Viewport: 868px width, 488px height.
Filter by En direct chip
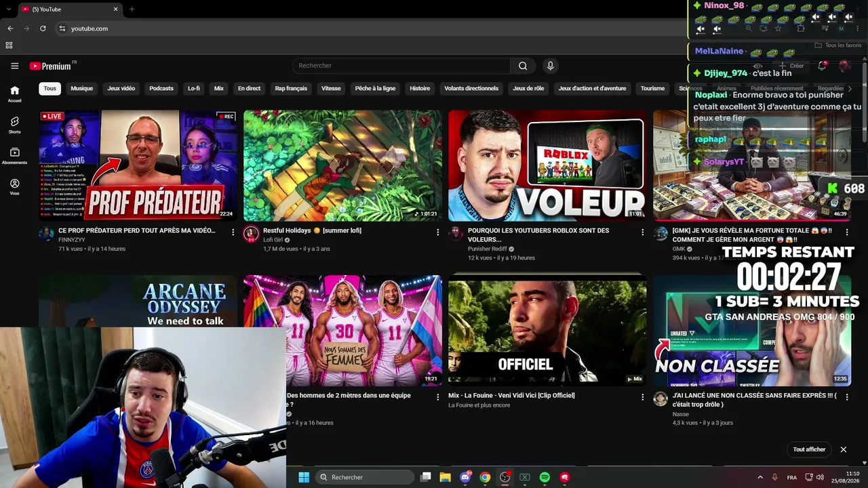coord(249,88)
